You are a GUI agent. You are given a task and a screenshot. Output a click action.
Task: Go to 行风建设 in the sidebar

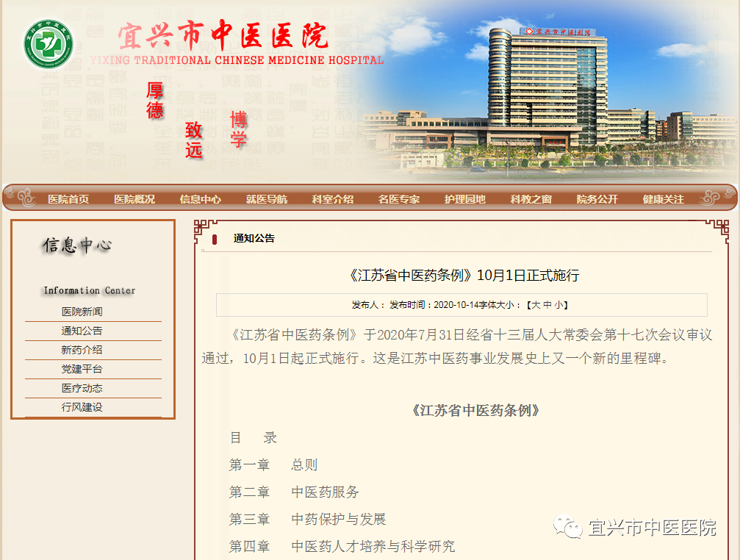pyautogui.click(x=82, y=406)
